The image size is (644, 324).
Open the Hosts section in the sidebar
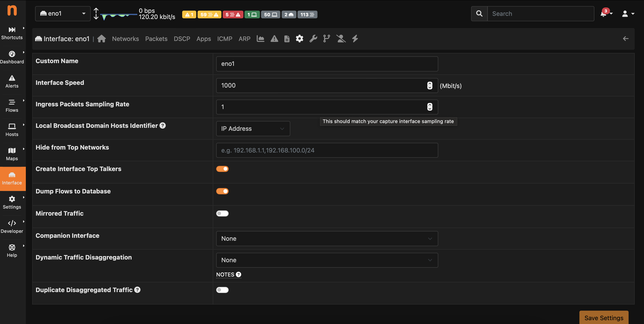click(x=12, y=129)
